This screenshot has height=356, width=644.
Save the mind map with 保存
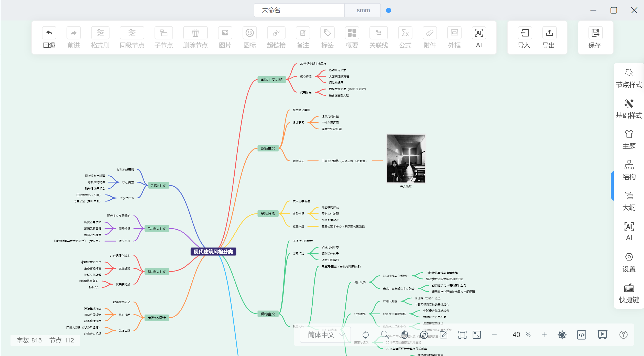click(595, 37)
